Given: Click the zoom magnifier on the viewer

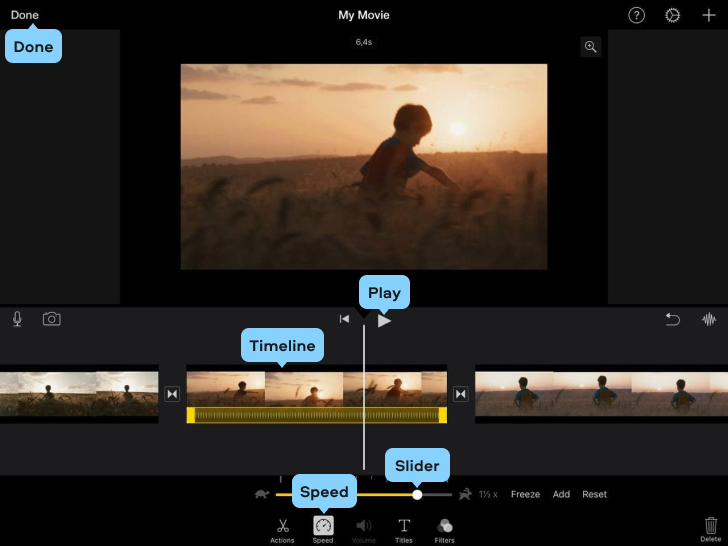Looking at the screenshot, I should [x=591, y=47].
